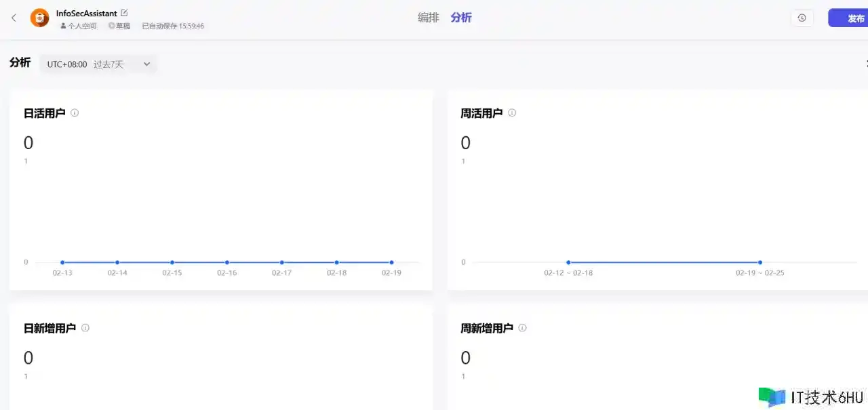Click info icon next to 周活用户
This screenshot has height=410, width=868.
pos(512,113)
